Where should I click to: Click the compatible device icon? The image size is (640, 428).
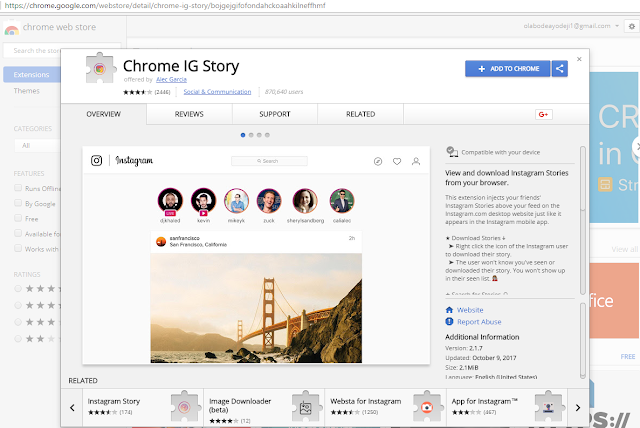(451, 152)
